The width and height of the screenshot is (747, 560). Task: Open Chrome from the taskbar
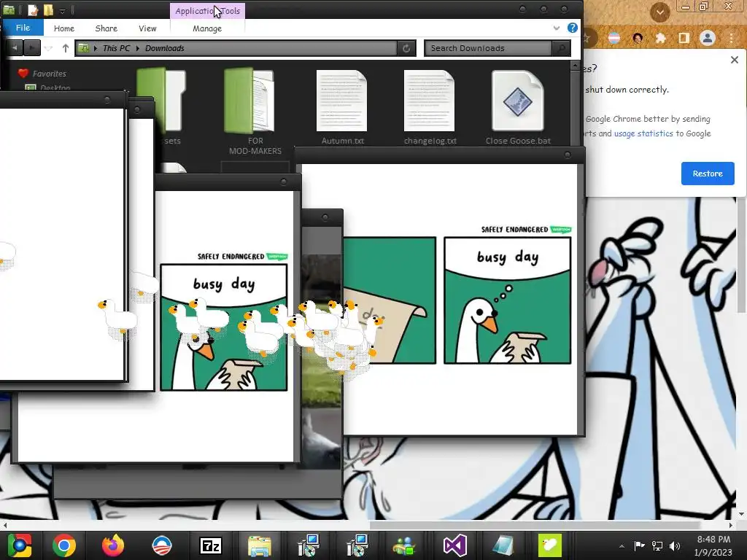64,545
